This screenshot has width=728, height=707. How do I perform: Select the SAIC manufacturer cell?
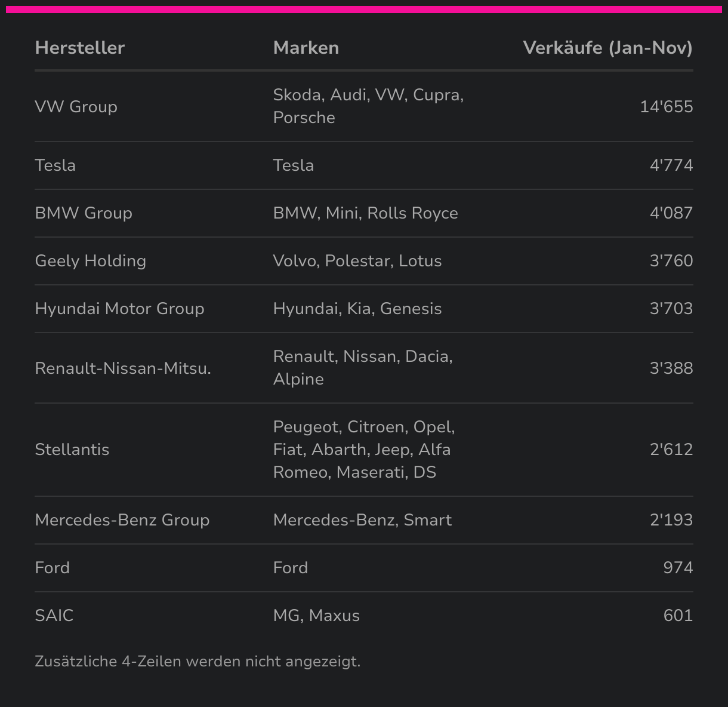pyautogui.click(x=54, y=616)
